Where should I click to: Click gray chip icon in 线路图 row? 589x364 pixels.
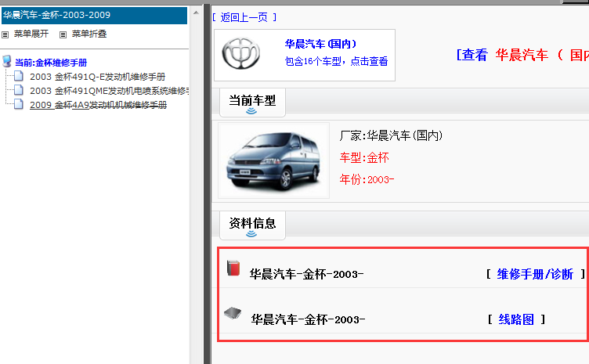click(x=233, y=313)
